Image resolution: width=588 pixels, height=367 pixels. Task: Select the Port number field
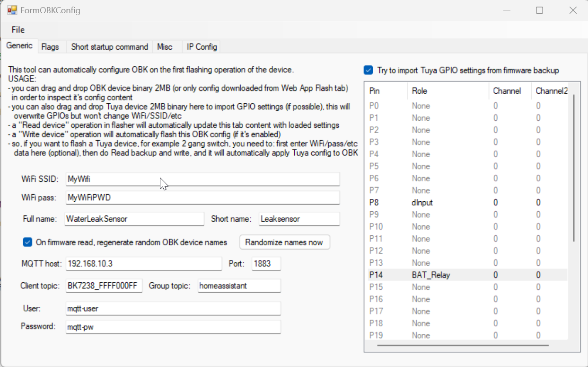266,263
